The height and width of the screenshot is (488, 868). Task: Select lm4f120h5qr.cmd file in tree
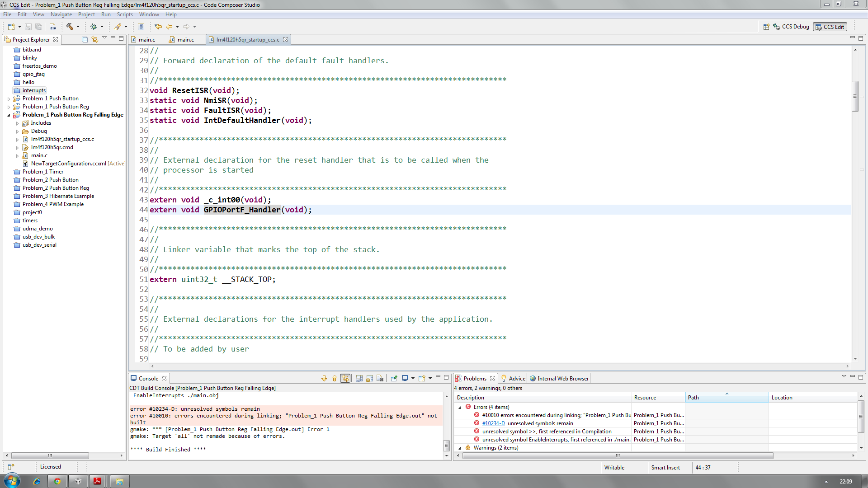tap(52, 147)
